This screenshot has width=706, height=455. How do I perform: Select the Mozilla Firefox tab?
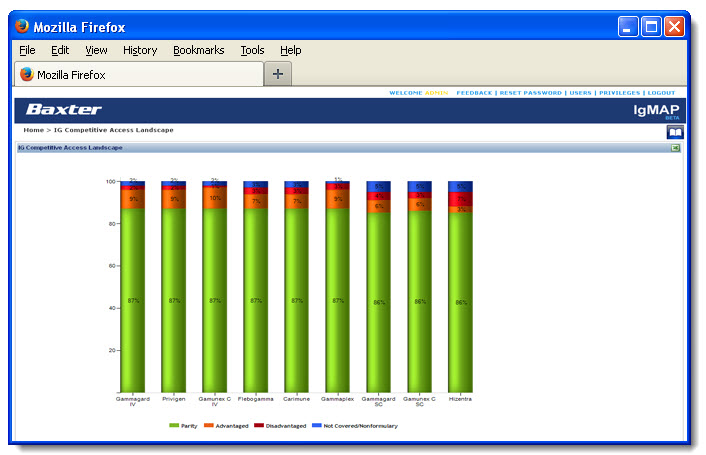[x=139, y=74]
